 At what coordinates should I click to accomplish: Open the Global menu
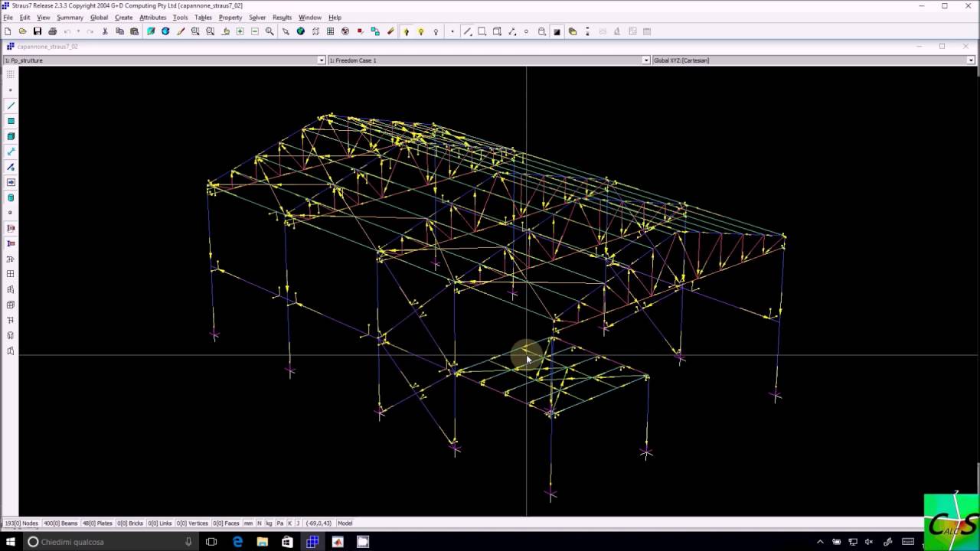tap(99, 17)
